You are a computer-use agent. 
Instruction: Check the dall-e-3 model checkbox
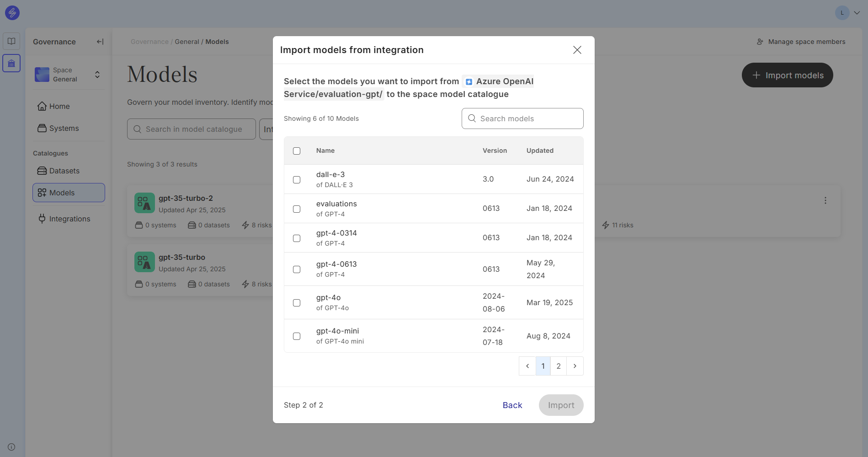297,180
